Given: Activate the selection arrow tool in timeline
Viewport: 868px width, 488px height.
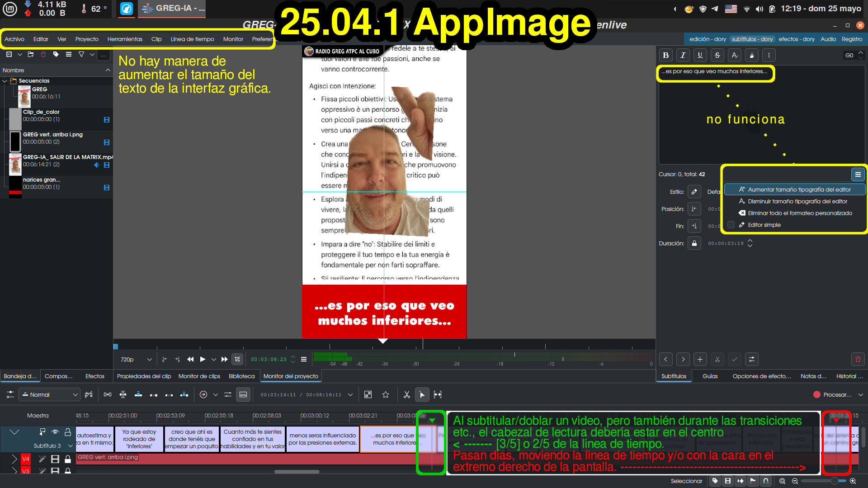Looking at the screenshot, I should [x=422, y=394].
